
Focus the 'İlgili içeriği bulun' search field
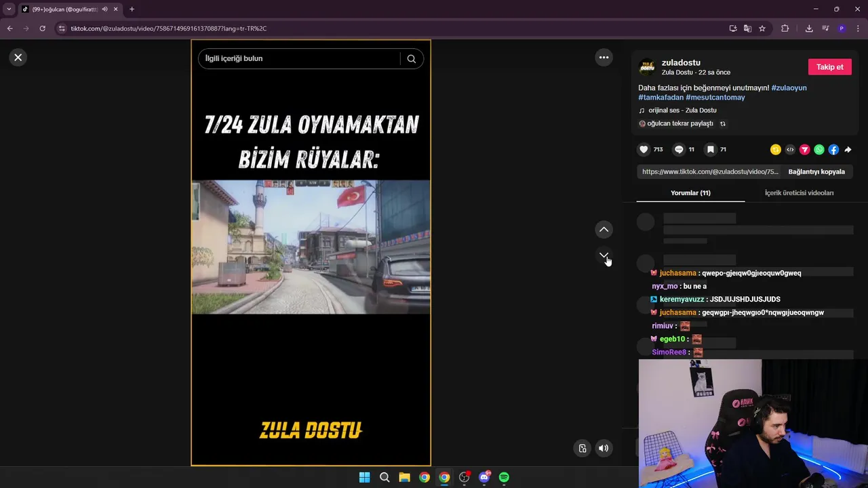pos(298,59)
